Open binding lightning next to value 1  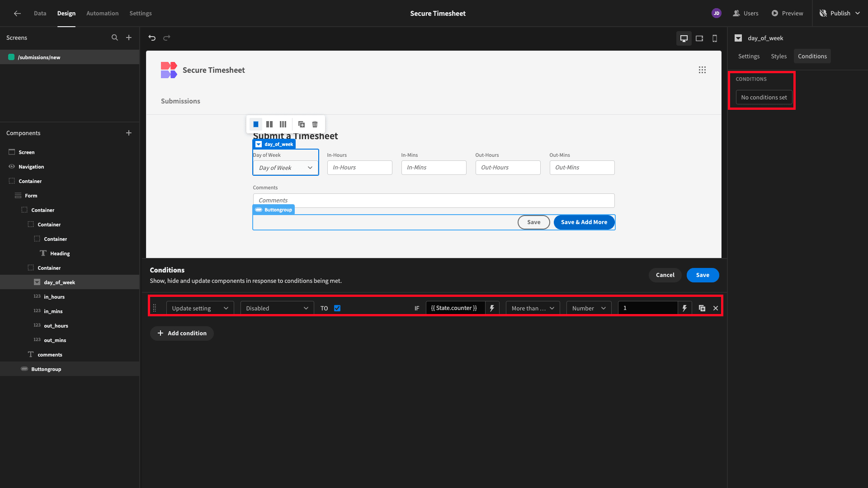(685, 308)
